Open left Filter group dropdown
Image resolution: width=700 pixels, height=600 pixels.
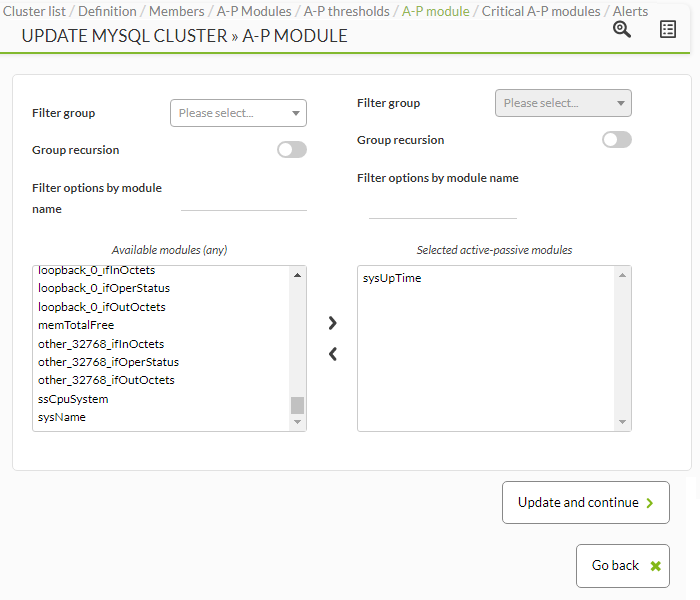[238, 113]
